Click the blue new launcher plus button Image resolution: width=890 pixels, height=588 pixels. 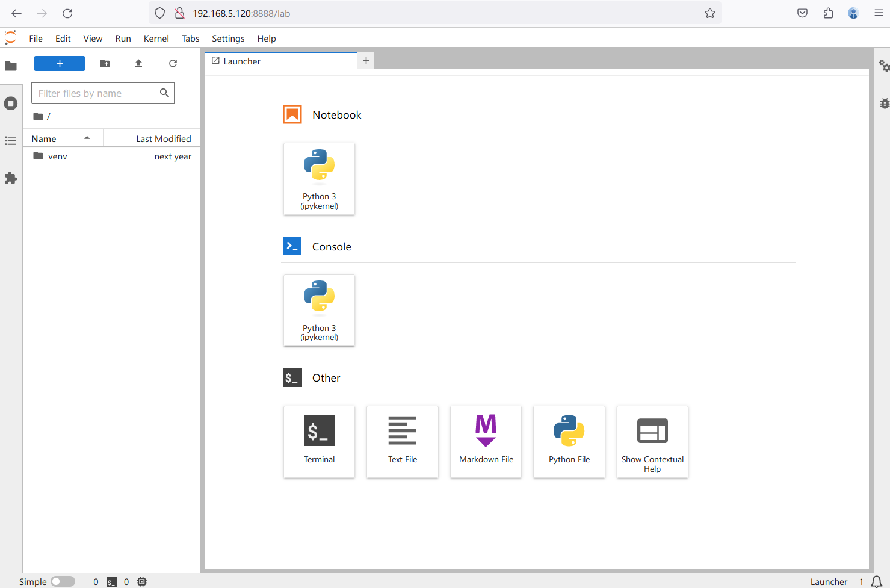(x=60, y=64)
